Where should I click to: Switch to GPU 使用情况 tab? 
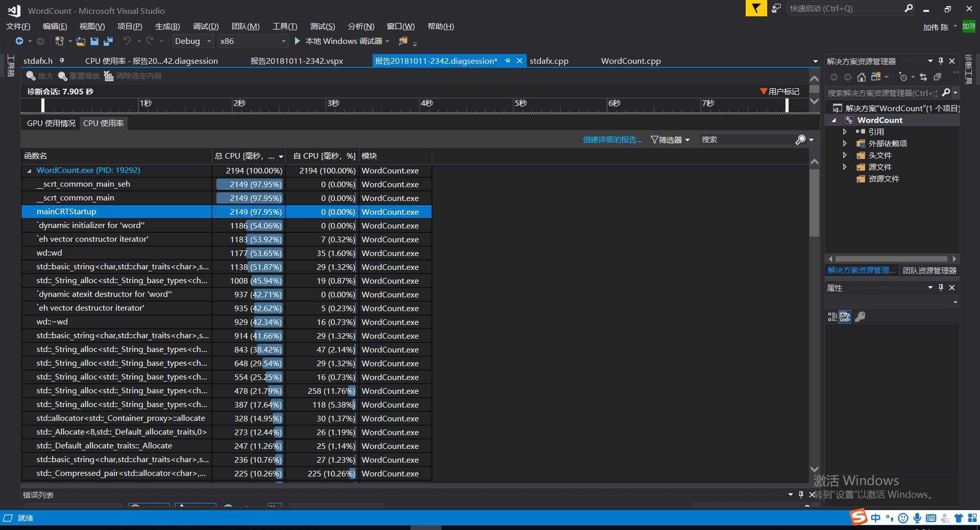pyautogui.click(x=51, y=123)
